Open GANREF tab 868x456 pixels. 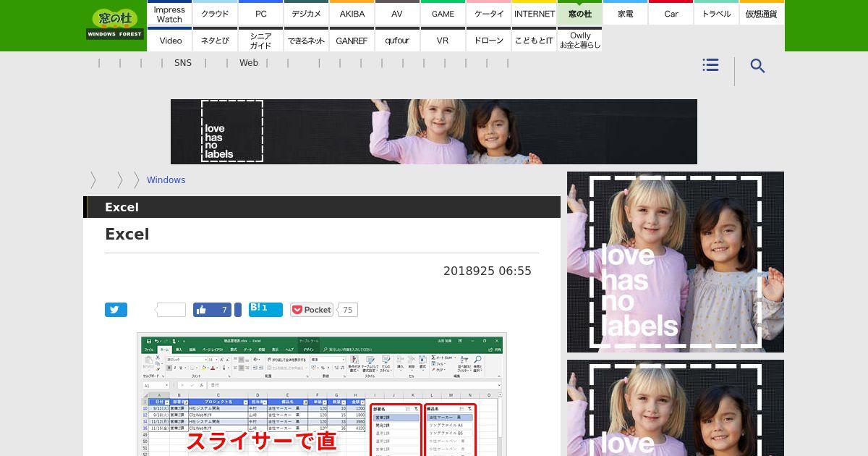352,41
